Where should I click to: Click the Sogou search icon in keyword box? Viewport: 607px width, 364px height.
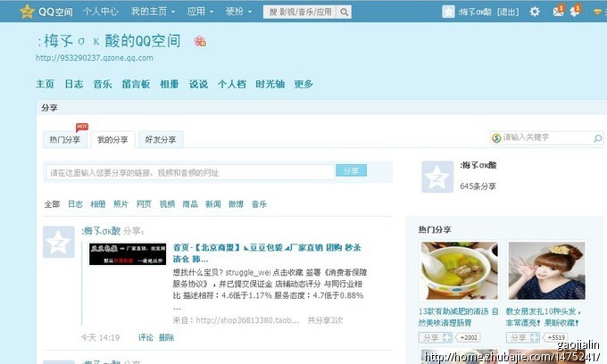point(496,137)
